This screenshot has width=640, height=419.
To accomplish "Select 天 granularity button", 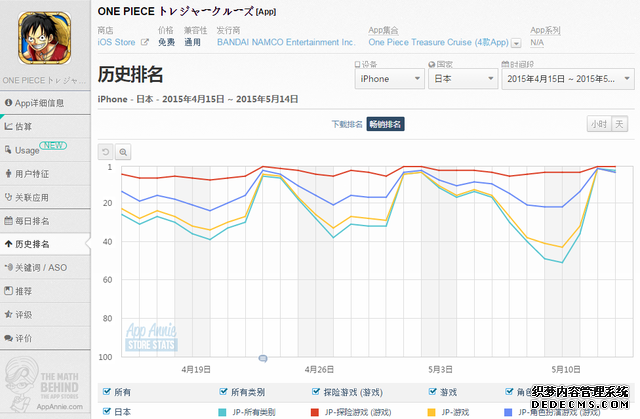I will point(620,124).
